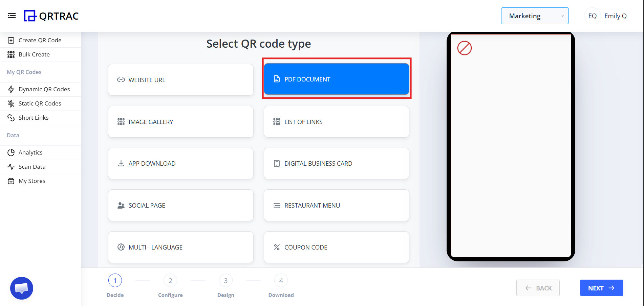Screen dimensions: 644x306
Task: Open My Stores using the bag icon
Action: (11, 181)
